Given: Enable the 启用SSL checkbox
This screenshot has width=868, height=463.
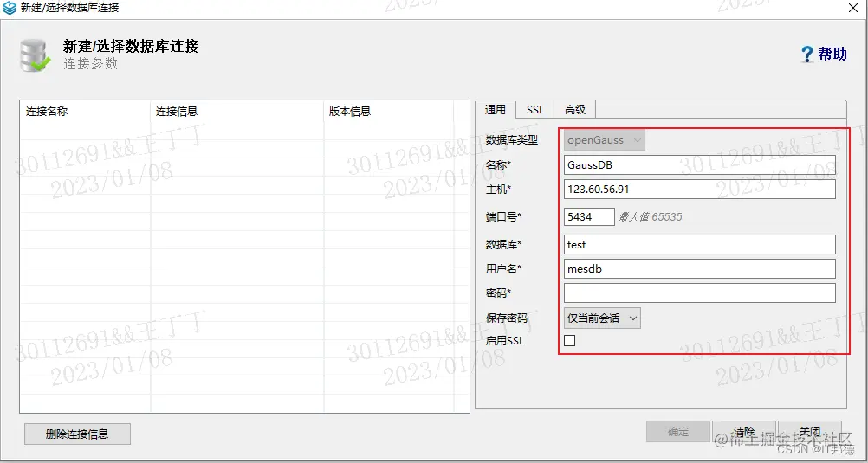Looking at the screenshot, I should (x=569, y=340).
